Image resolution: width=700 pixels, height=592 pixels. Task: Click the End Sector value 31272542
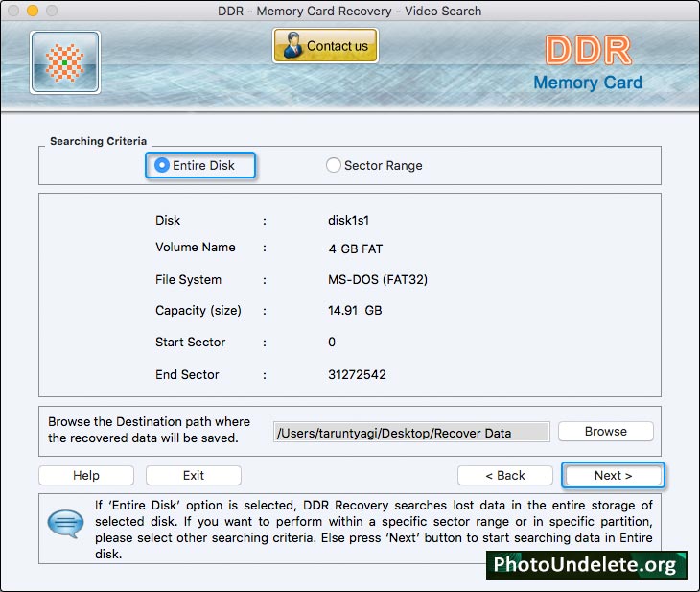point(357,374)
